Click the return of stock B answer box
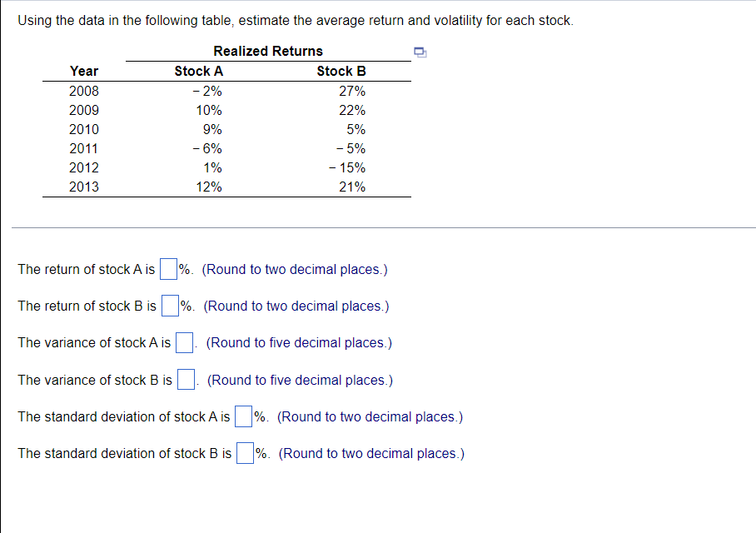The image size is (756, 533). point(169,305)
